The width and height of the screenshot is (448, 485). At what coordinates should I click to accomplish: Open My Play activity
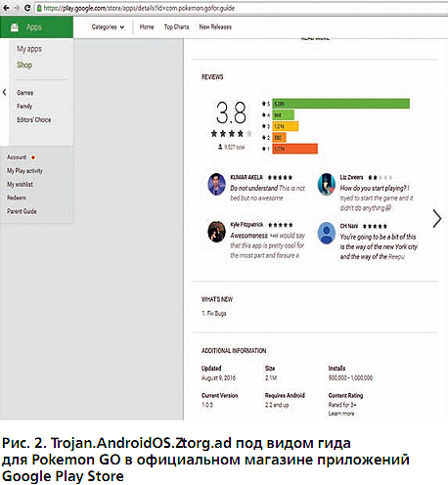click(24, 171)
